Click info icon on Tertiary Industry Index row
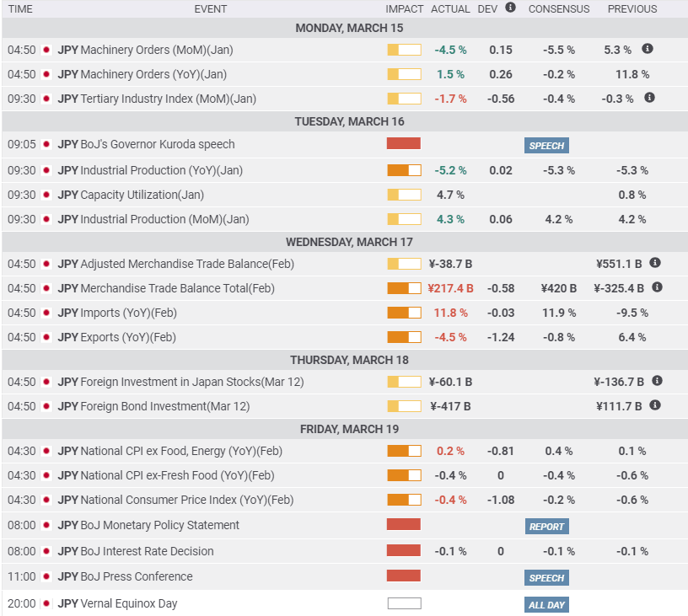 649,98
